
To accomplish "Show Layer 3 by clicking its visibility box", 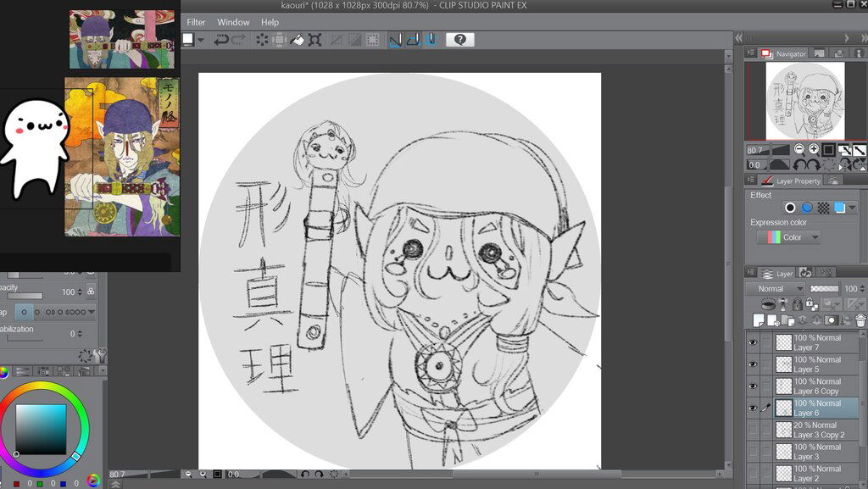I will tap(752, 452).
